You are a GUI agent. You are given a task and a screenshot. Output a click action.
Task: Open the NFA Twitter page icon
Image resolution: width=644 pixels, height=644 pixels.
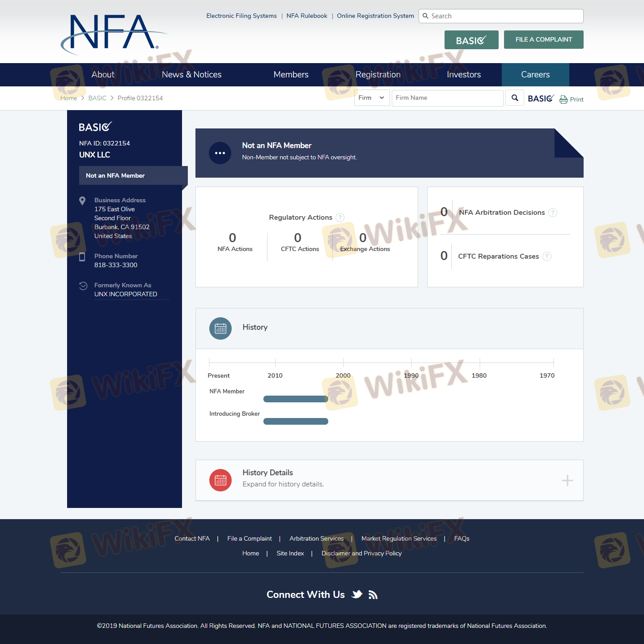pos(357,594)
